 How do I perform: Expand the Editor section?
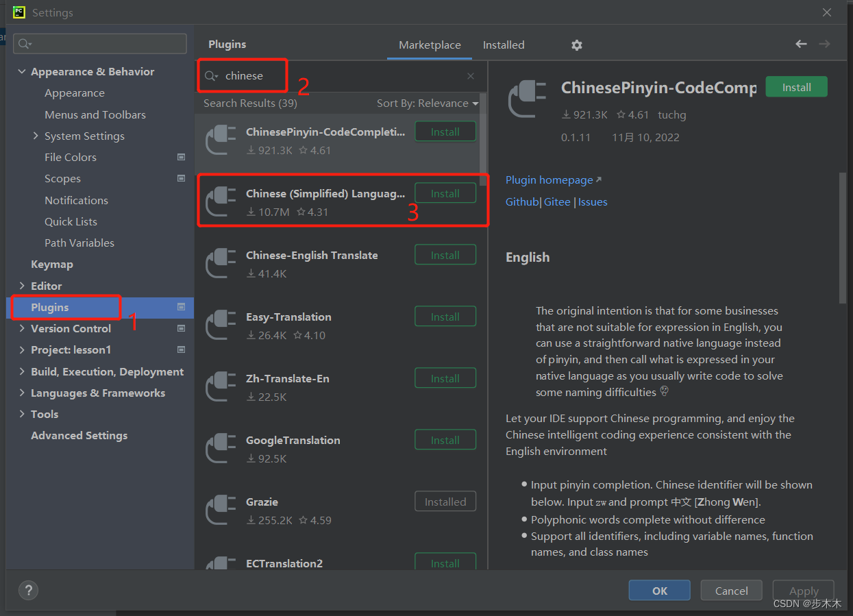click(22, 286)
